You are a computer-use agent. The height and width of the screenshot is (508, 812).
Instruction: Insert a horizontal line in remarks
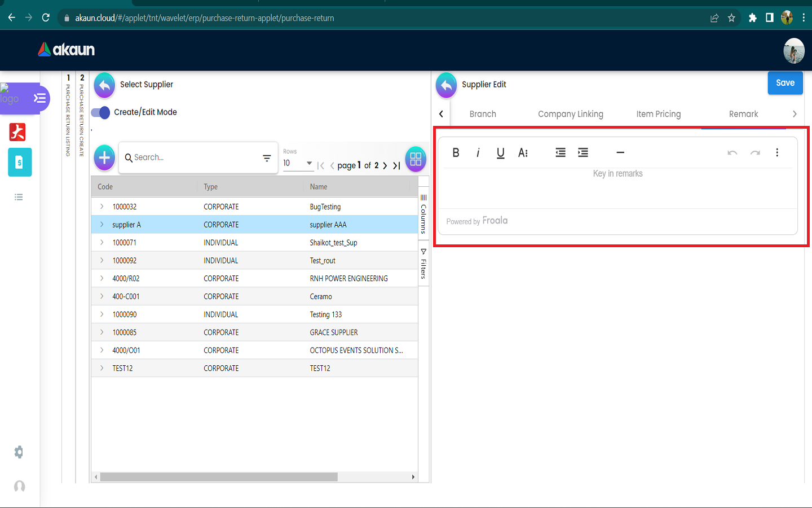pos(620,152)
